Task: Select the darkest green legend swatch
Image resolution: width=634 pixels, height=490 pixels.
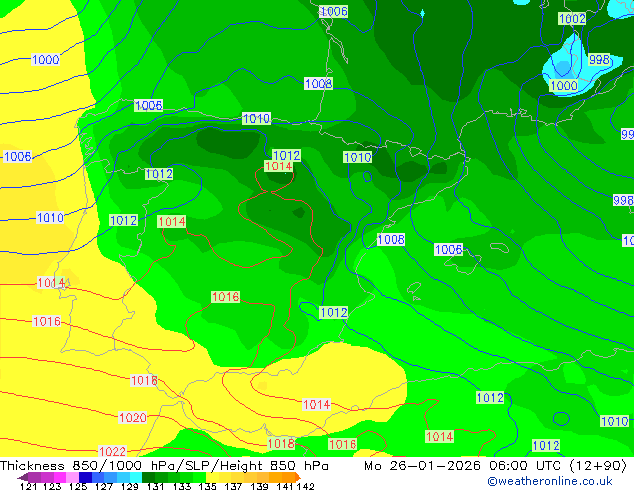Action: point(148,477)
